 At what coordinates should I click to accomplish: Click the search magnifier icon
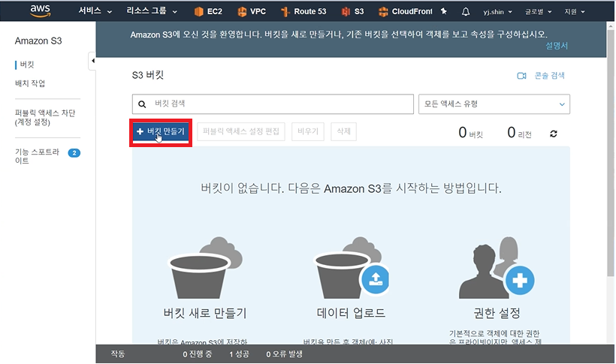[142, 104]
